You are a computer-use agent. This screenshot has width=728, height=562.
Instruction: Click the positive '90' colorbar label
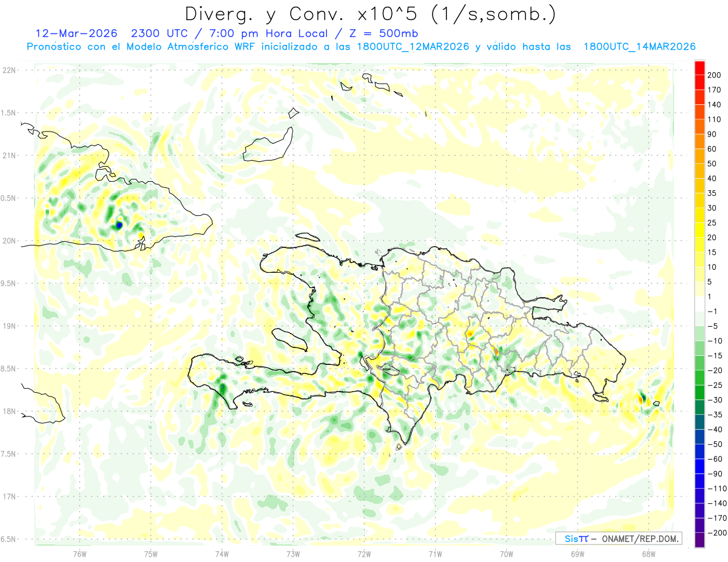pyautogui.click(x=712, y=134)
